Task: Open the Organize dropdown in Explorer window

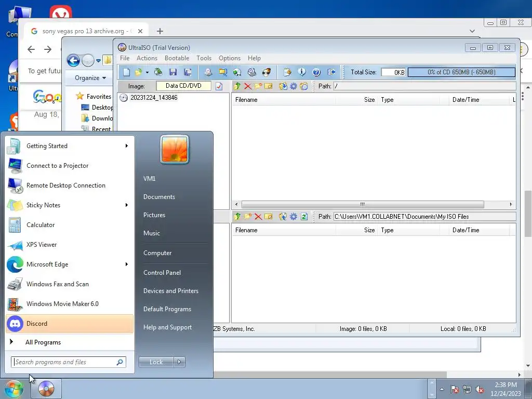Action: [x=90, y=78]
